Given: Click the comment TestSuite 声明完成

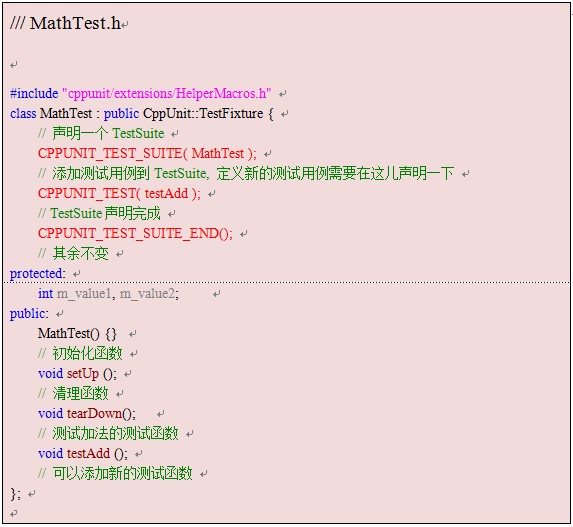Looking at the screenshot, I should (99, 213).
